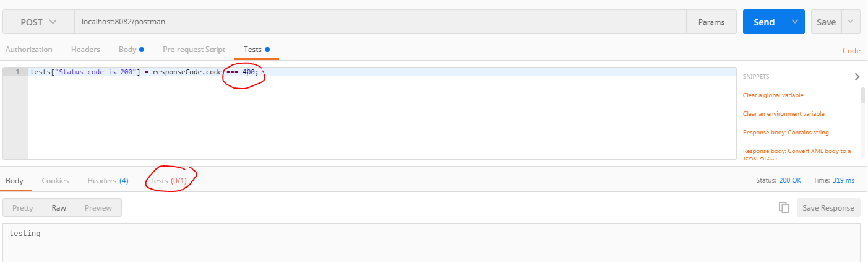Image resolution: width=868 pixels, height=262 pixels.
Task: View the response Cookies tab
Action: point(55,181)
